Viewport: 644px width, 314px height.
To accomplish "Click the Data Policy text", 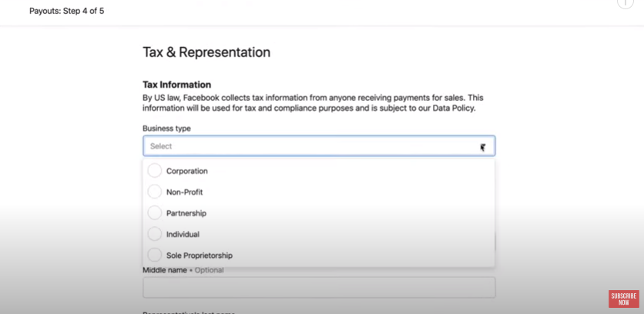I will [x=454, y=109].
